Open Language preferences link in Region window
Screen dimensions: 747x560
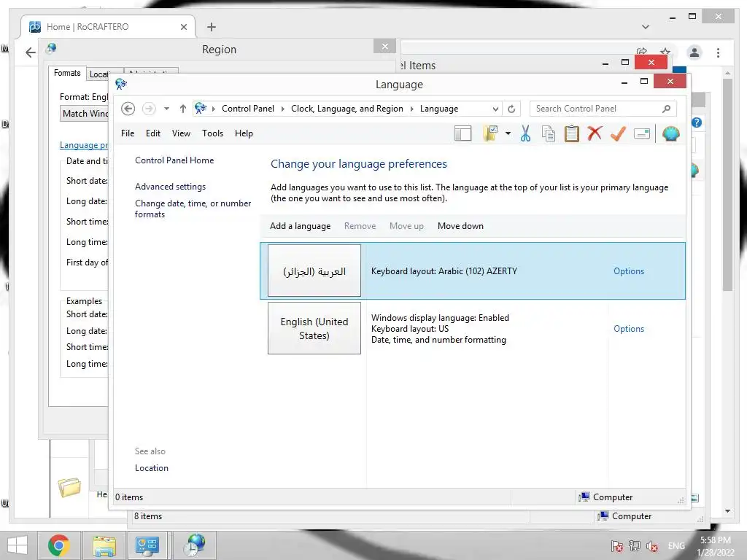click(84, 145)
